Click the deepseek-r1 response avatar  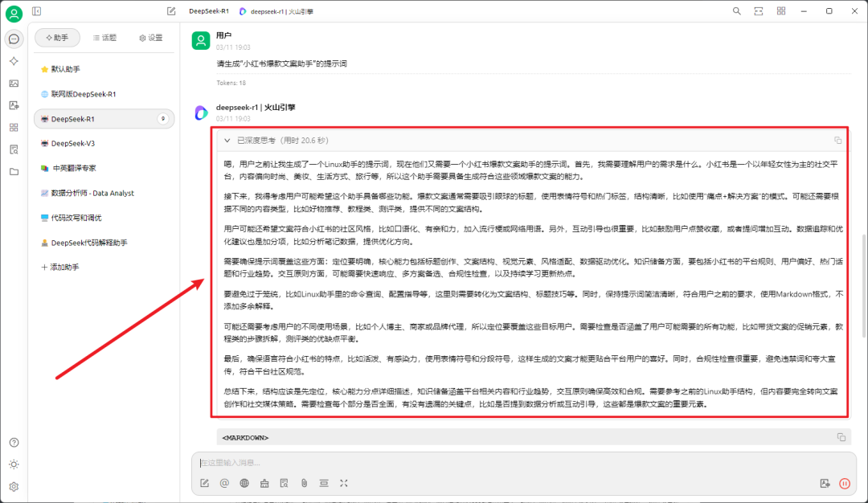pos(201,112)
